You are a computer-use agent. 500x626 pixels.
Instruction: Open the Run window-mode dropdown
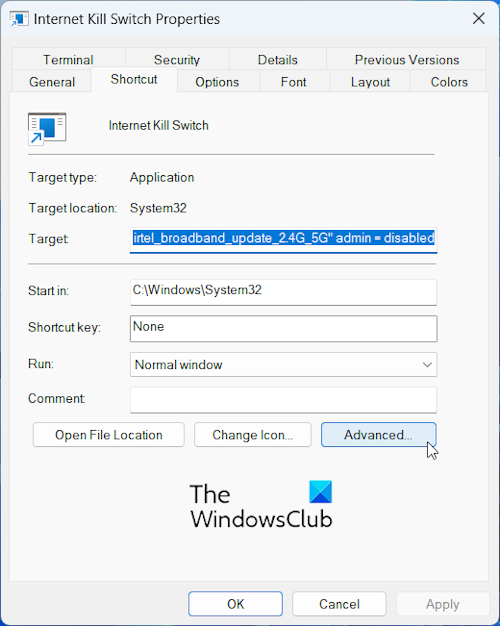pyautogui.click(x=284, y=365)
